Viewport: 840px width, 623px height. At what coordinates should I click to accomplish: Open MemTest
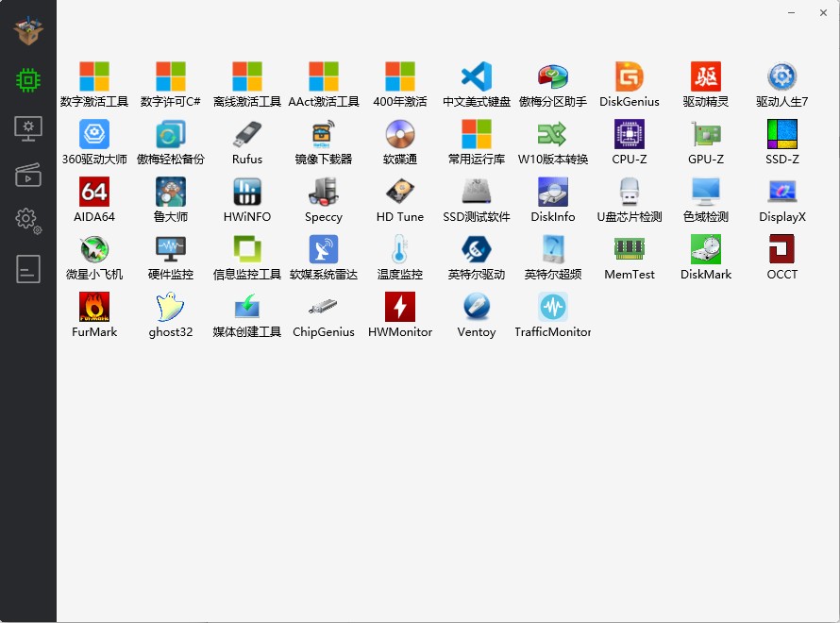pos(630,258)
